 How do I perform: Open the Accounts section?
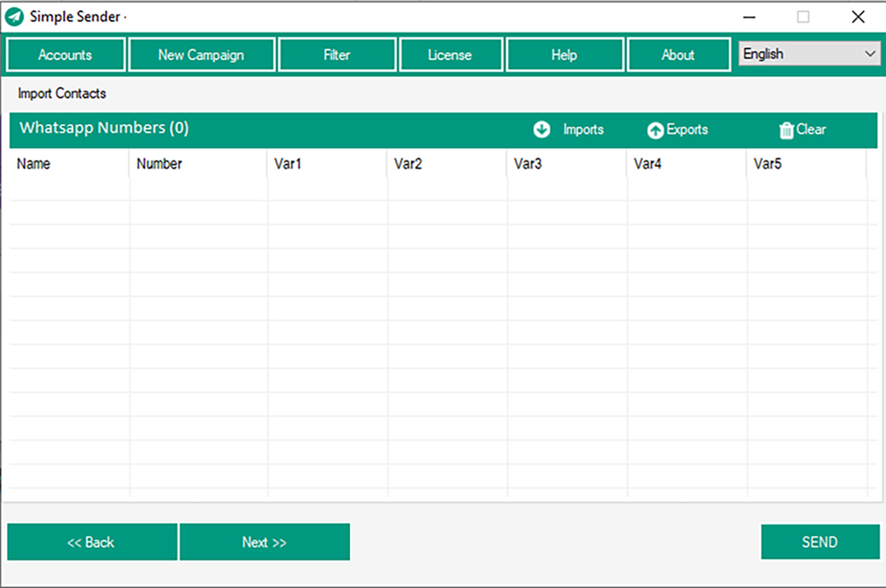pos(65,55)
